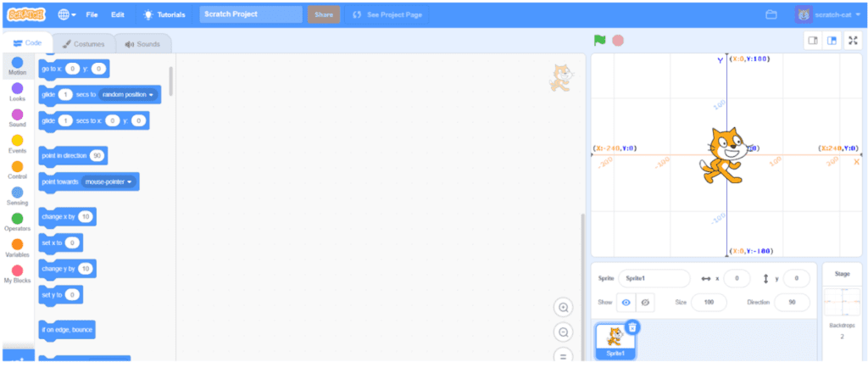Delete Sprite1 with the trash icon
The image size is (868, 368).
pyautogui.click(x=633, y=327)
